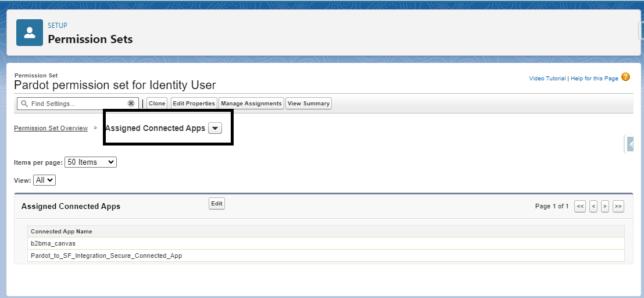Click the Edit Properties button

(194, 104)
